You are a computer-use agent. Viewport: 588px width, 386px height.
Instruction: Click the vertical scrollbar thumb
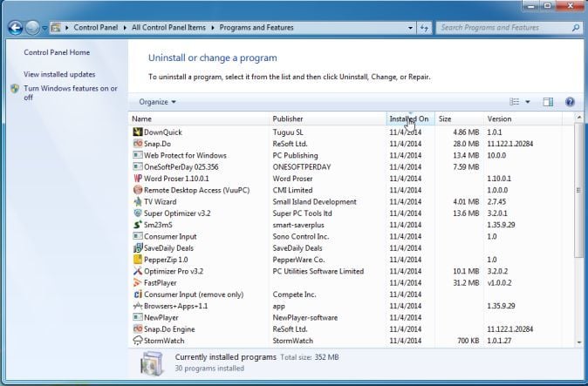pos(578,190)
